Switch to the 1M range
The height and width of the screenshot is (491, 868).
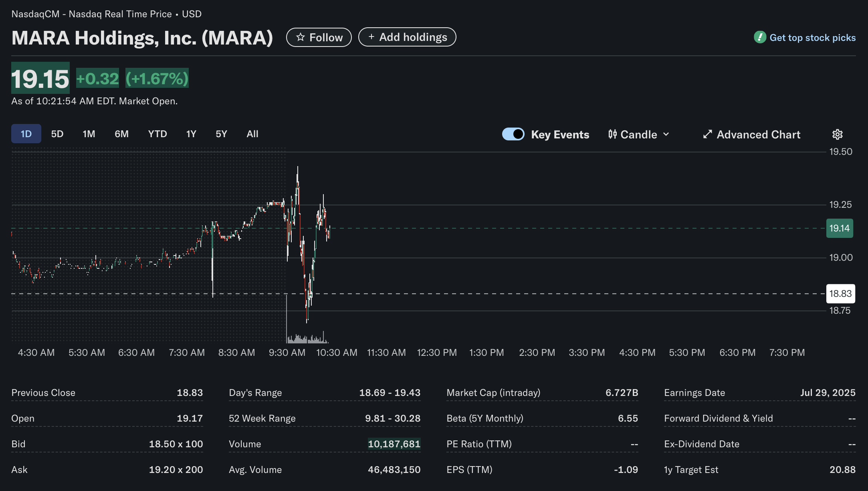tap(89, 134)
